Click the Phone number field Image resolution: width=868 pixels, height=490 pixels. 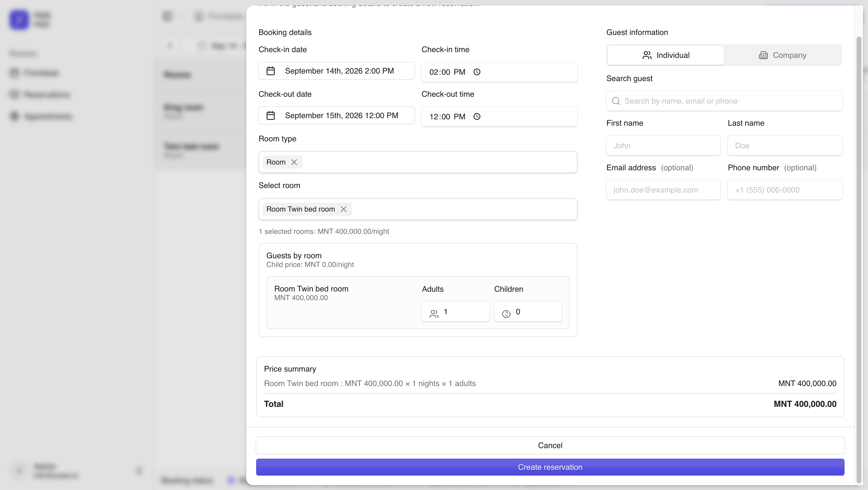[x=785, y=190]
